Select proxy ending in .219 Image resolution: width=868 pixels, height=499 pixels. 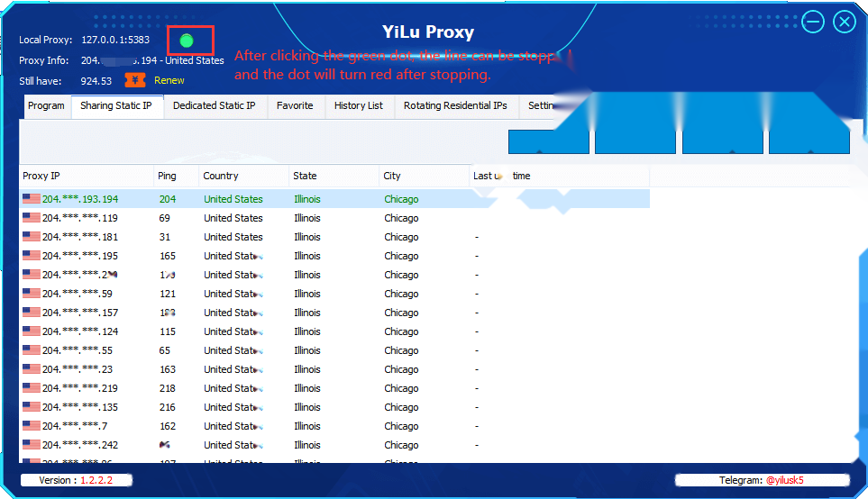click(334, 388)
